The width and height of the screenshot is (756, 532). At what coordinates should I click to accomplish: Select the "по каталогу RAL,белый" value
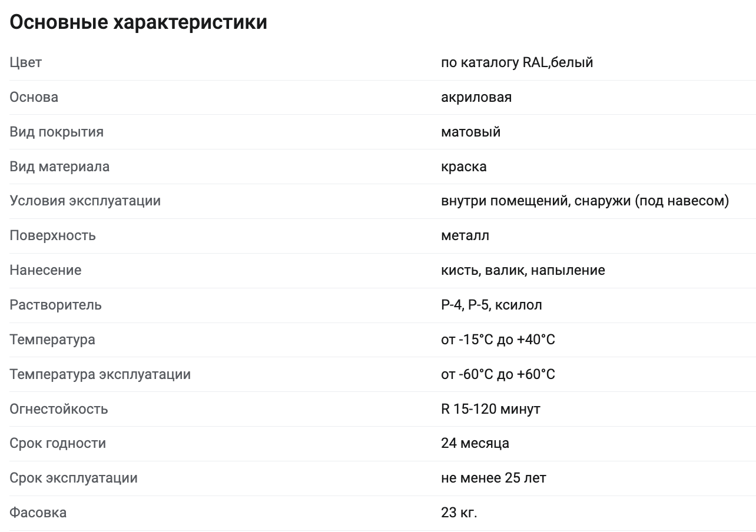[x=516, y=62]
